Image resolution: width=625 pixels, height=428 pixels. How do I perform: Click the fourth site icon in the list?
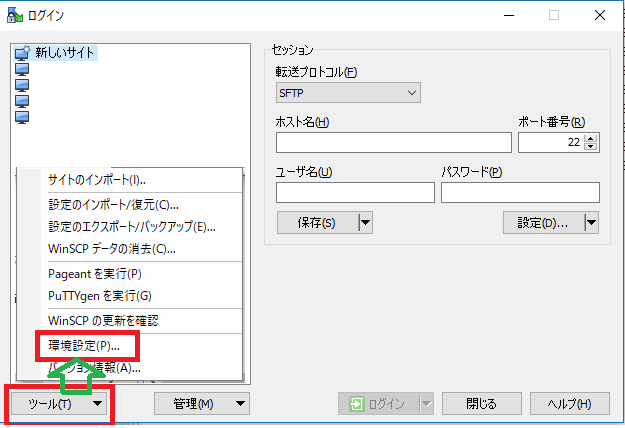tap(22, 101)
